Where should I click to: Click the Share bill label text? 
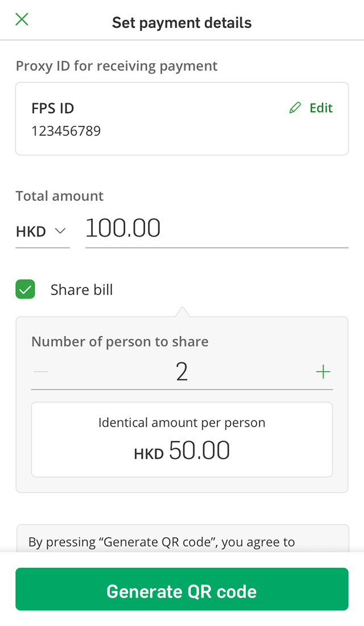click(81, 290)
